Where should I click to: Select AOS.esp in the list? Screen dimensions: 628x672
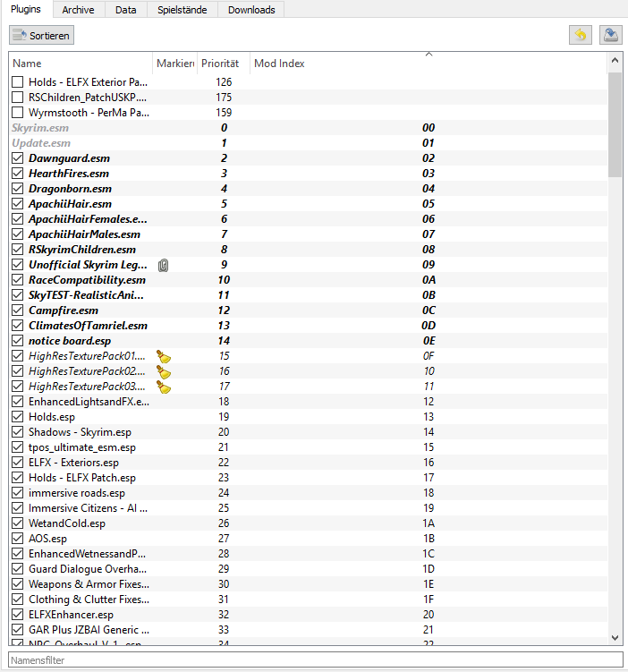pos(308,539)
